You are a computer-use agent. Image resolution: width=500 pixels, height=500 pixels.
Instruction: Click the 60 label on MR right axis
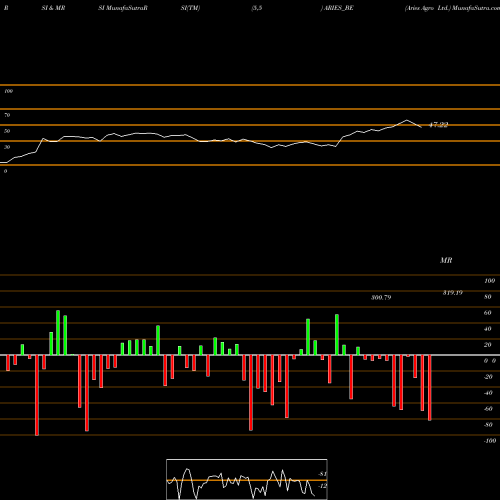tap(487, 313)
